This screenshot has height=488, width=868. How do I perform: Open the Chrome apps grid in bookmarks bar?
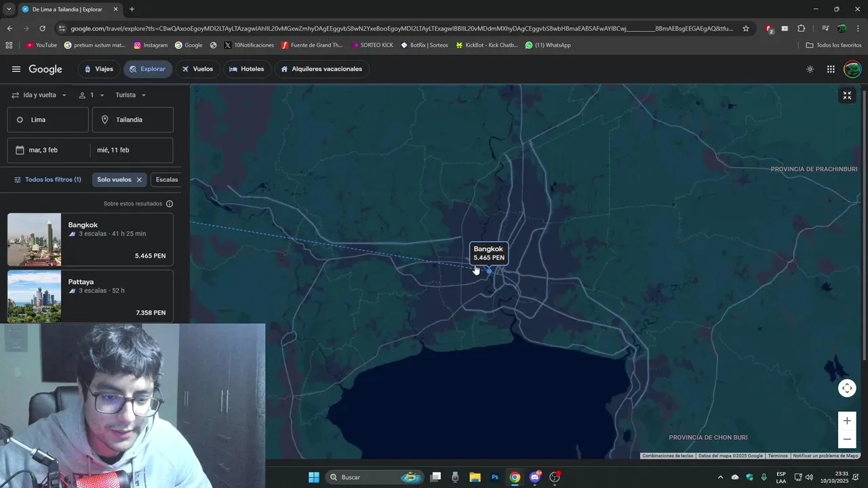click(x=9, y=45)
